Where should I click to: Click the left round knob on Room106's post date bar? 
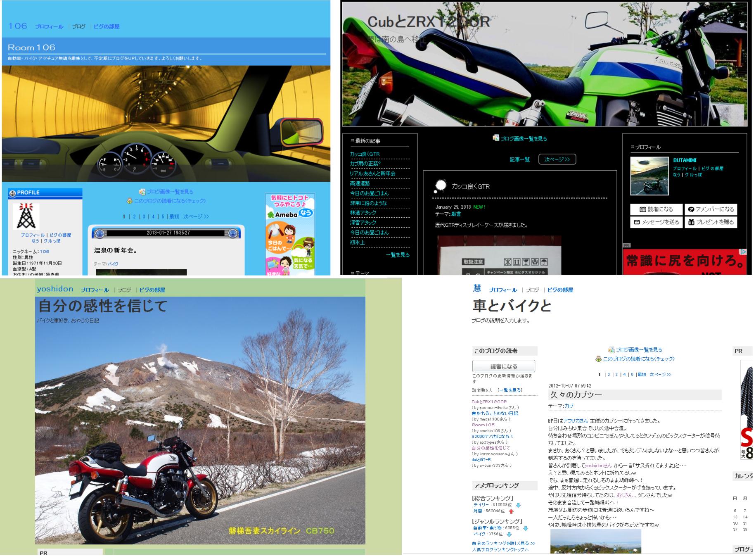[x=99, y=233]
